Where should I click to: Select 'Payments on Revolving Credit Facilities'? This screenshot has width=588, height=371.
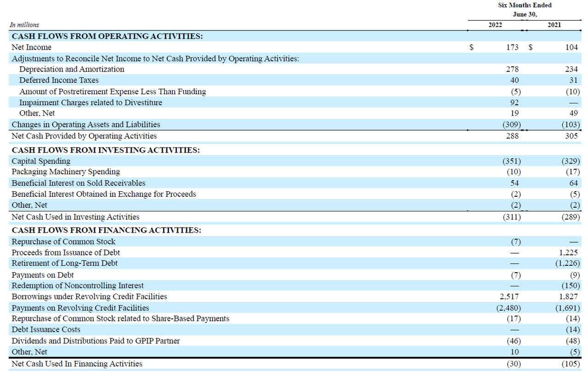click(80, 308)
